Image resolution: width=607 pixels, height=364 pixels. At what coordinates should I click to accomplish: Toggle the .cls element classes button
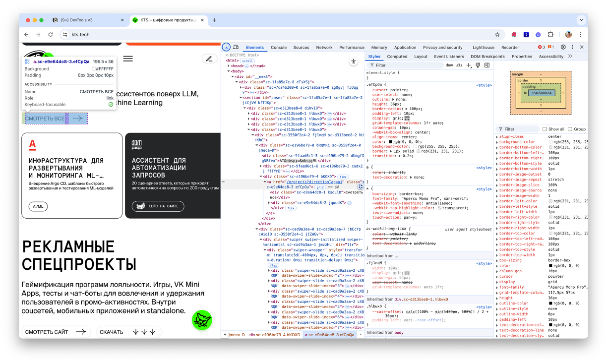459,65
